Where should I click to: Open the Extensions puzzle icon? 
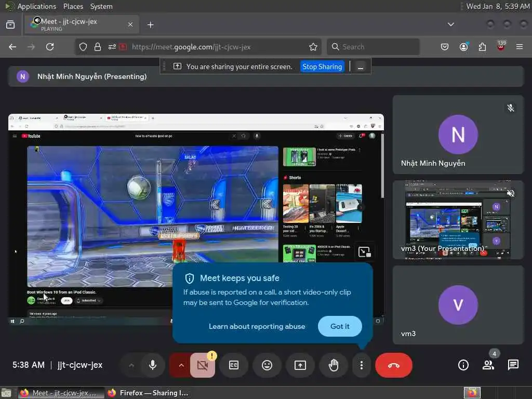(482, 47)
